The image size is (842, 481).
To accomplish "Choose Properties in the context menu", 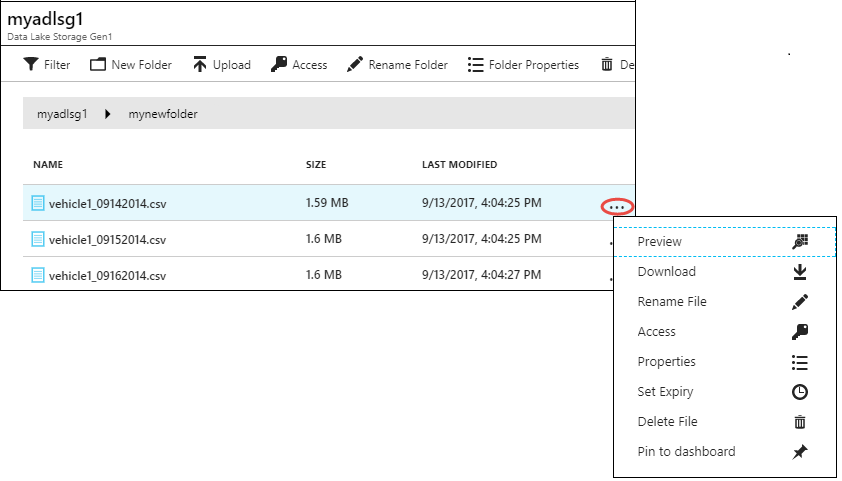I will pos(666,362).
